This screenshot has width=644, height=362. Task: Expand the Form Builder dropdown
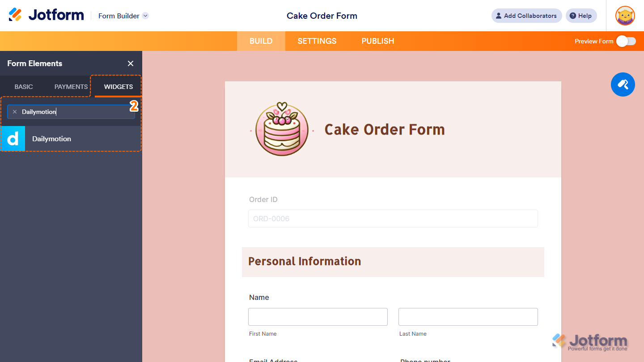[144, 16]
